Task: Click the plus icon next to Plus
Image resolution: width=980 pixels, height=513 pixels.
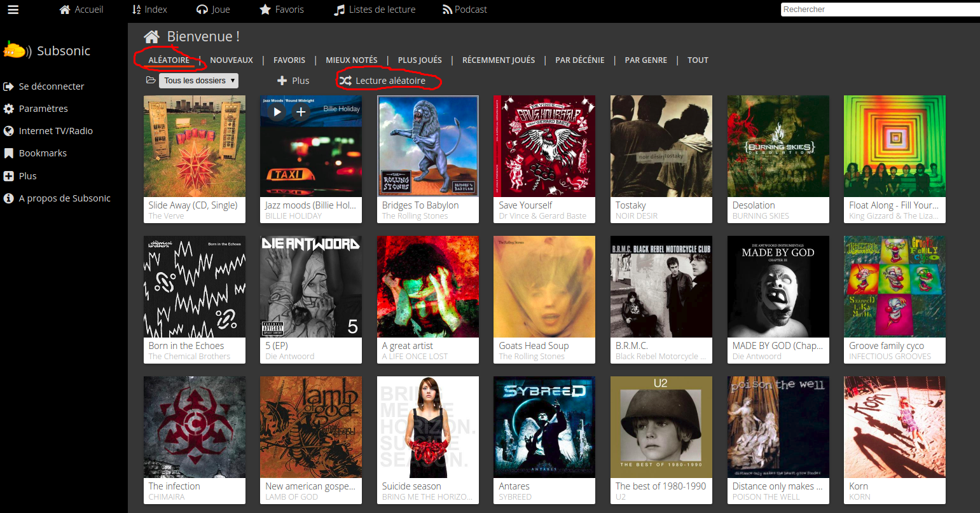Action: point(282,81)
